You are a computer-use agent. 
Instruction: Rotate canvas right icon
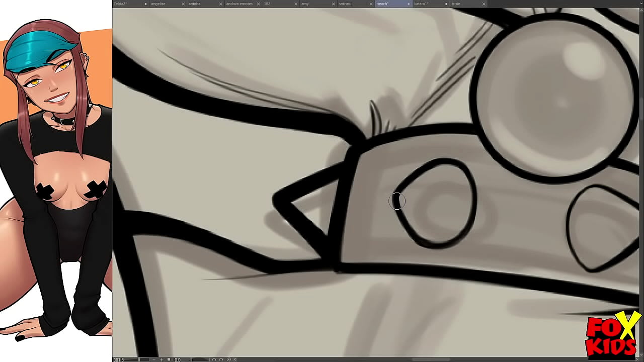pos(221,359)
